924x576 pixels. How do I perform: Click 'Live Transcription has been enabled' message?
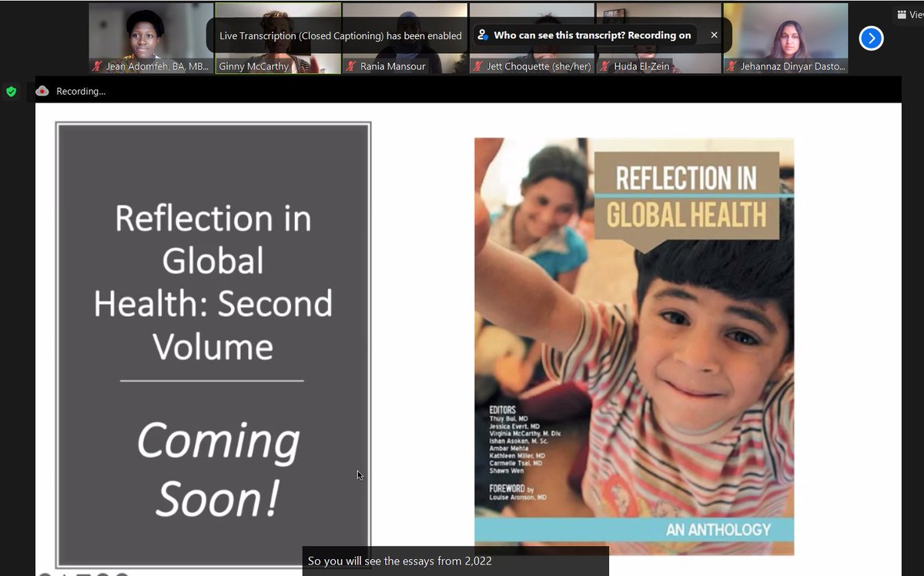340,35
